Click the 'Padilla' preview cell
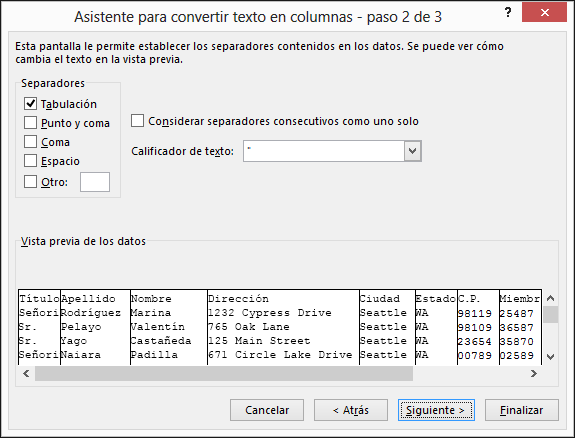This screenshot has width=575, height=438. coord(154,355)
